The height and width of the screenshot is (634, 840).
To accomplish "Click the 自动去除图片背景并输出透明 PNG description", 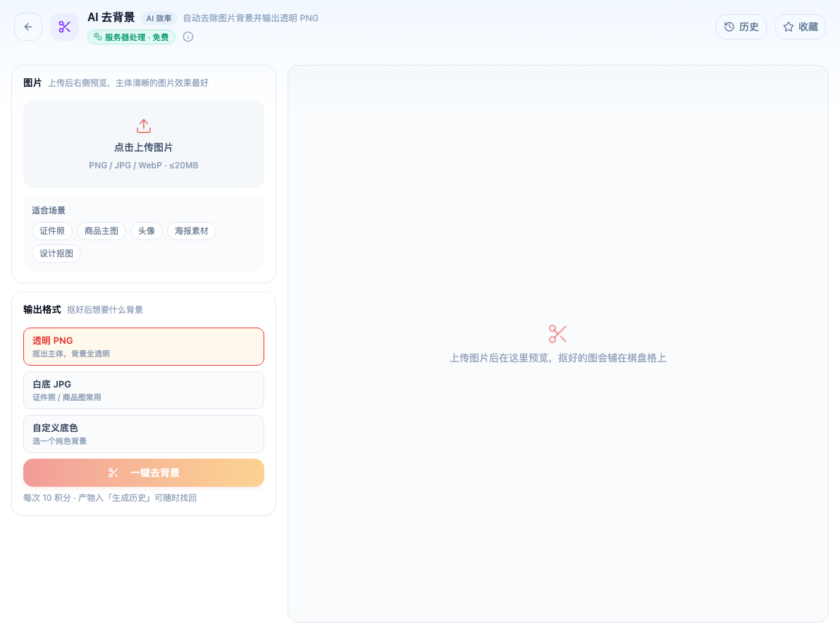I will tap(251, 18).
